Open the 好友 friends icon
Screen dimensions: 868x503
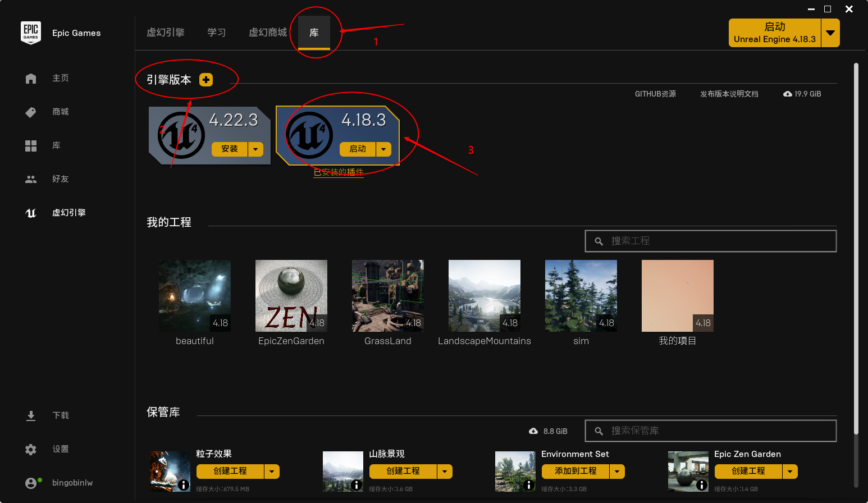point(31,179)
